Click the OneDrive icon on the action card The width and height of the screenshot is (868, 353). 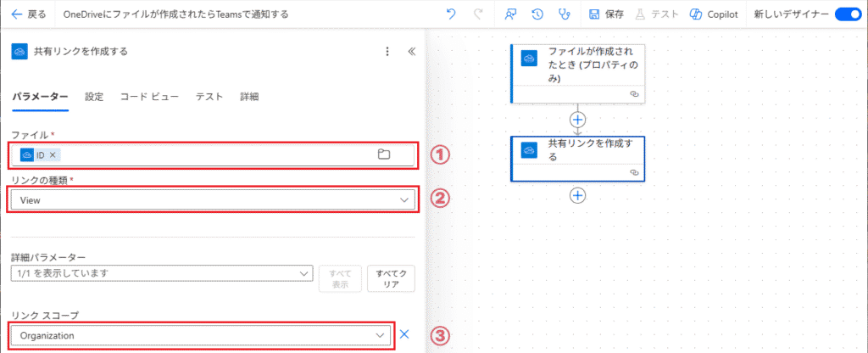pos(529,150)
